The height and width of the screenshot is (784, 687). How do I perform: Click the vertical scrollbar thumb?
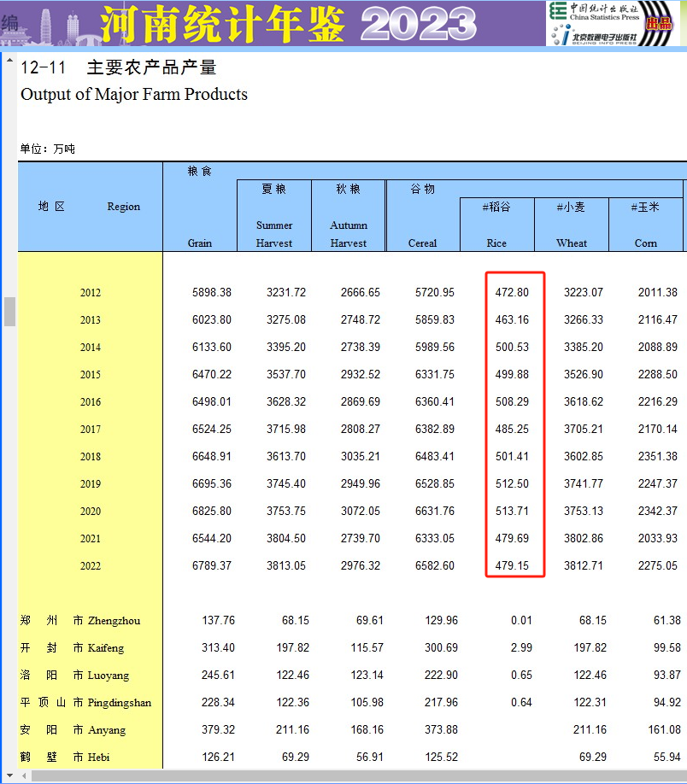(9, 311)
